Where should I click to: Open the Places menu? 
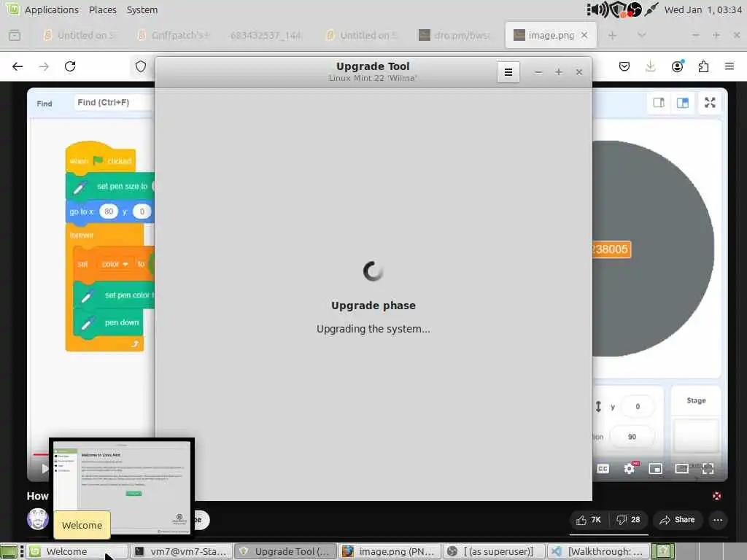pyautogui.click(x=102, y=9)
